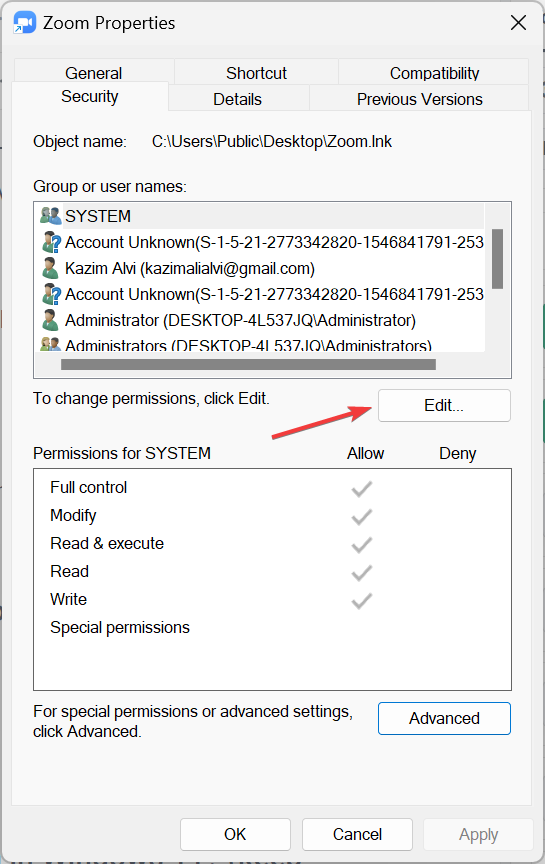Click the Cancel button
The width and height of the screenshot is (545, 864).
pyautogui.click(x=357, y=834)
